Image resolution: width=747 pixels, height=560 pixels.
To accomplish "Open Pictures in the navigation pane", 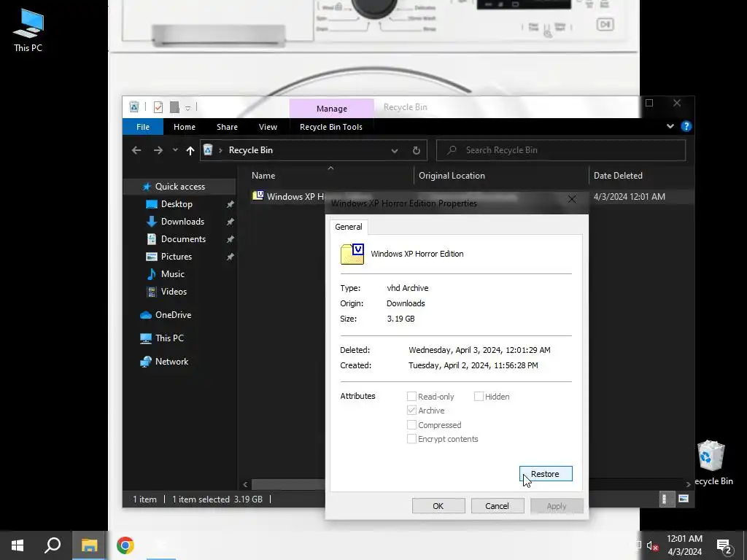I will click(177, 257).
